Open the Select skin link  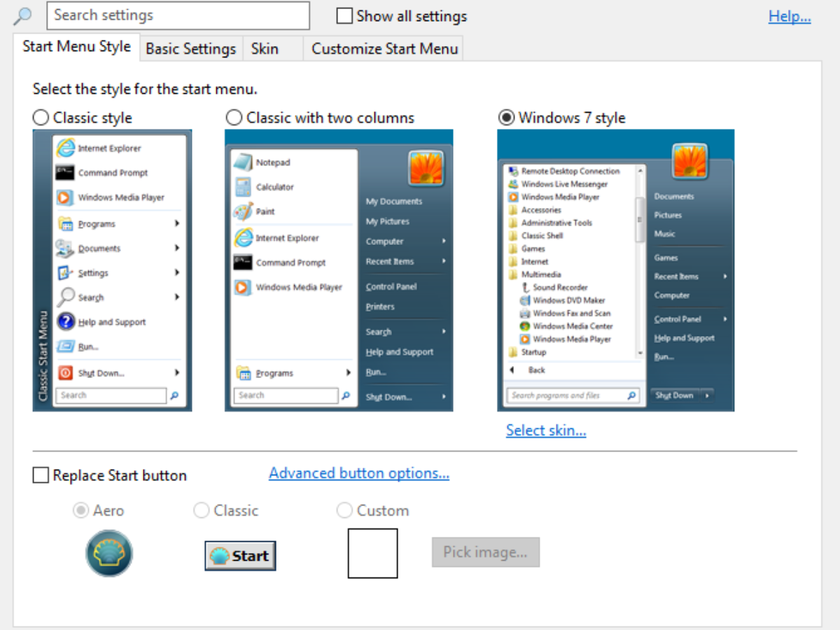click(546, 430)
